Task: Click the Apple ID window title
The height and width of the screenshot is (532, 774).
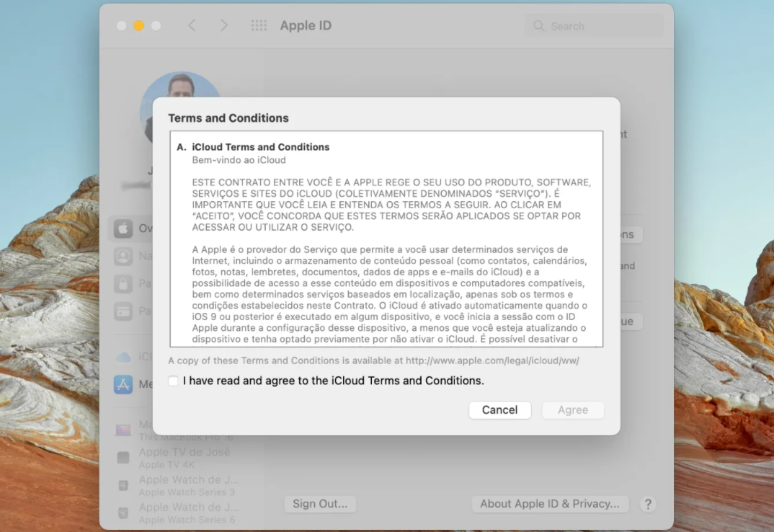Action: [x=306, y=26]
